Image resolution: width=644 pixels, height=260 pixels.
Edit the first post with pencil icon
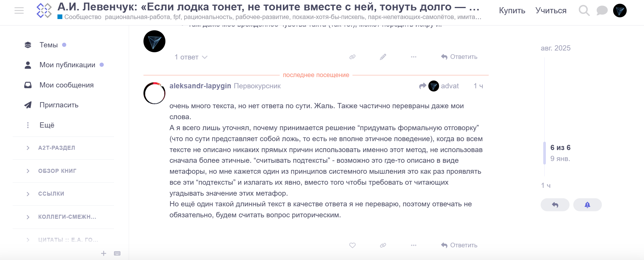383,57
